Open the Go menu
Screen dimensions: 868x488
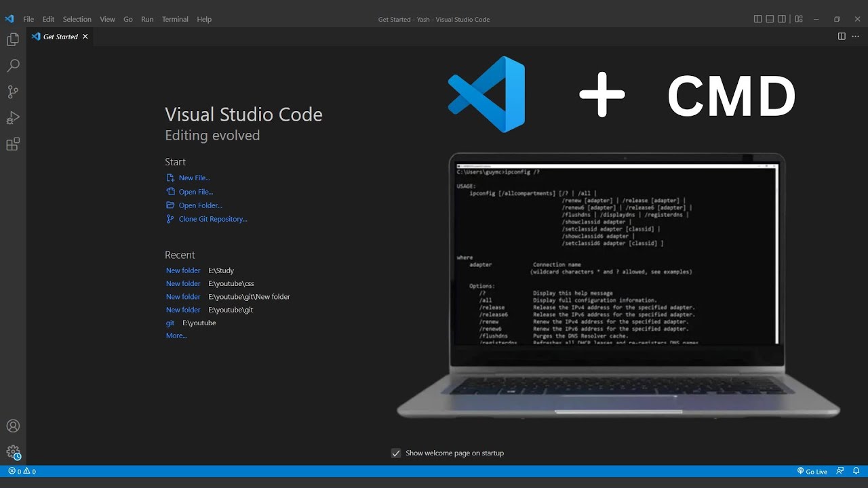click(128, 19)
